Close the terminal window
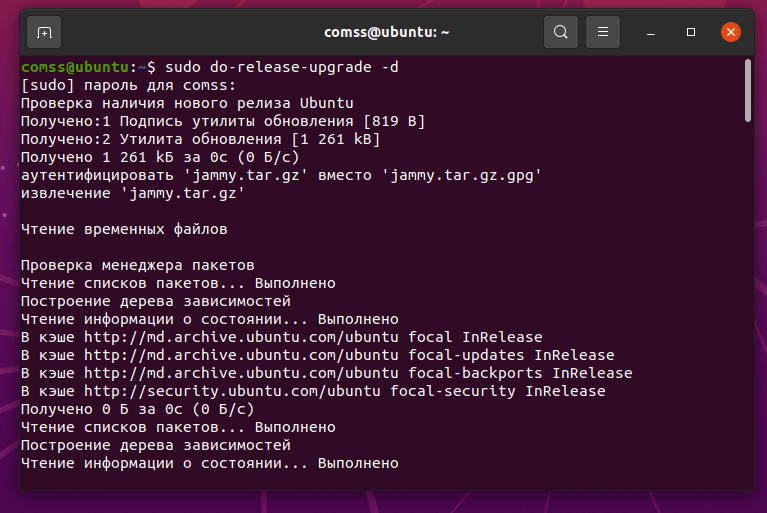Image resolution: width=767 pixels, height=513 pixels. 731,32
